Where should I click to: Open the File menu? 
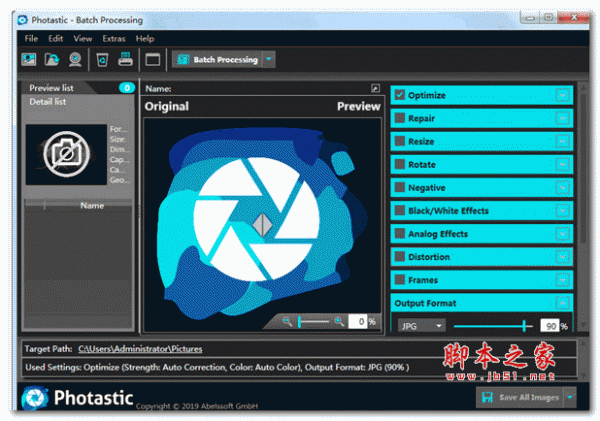tap(31, 39)
